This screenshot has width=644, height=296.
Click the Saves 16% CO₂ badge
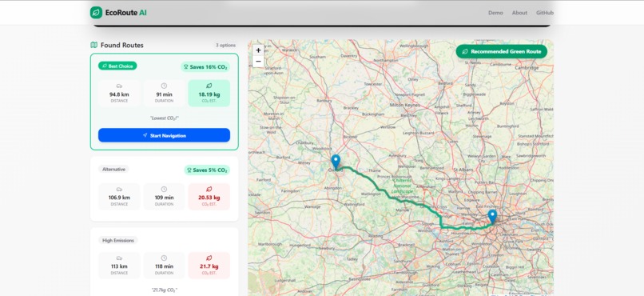click(x=205, y=66)
